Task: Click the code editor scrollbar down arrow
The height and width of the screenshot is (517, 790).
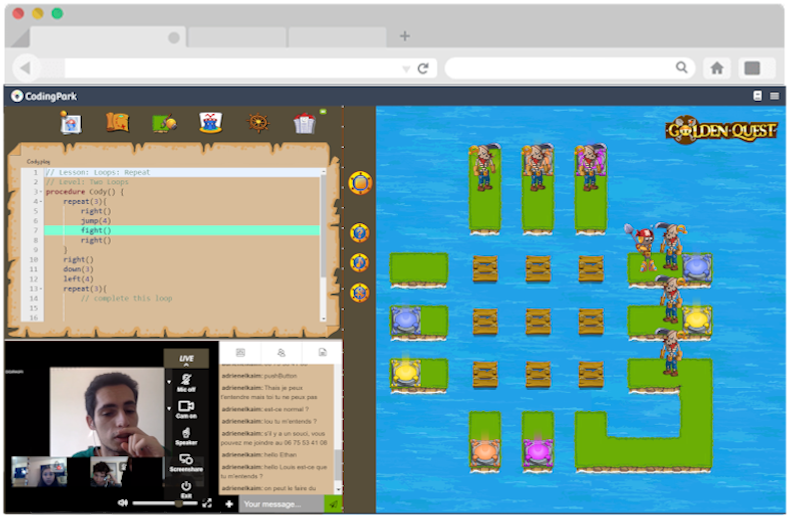Action: tap(323, 318)
